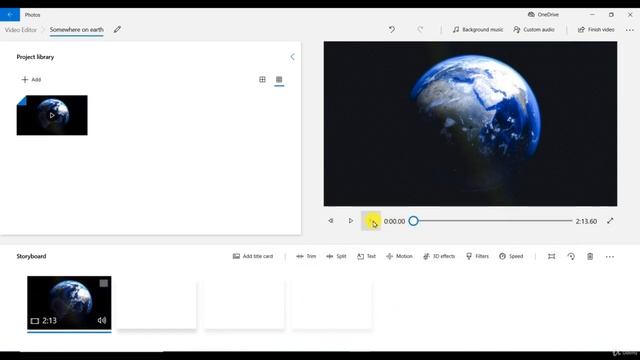This screenshot has height=360, width=640.
Task: Select the Earth clip in Project library
Action: tap(52, 115)
